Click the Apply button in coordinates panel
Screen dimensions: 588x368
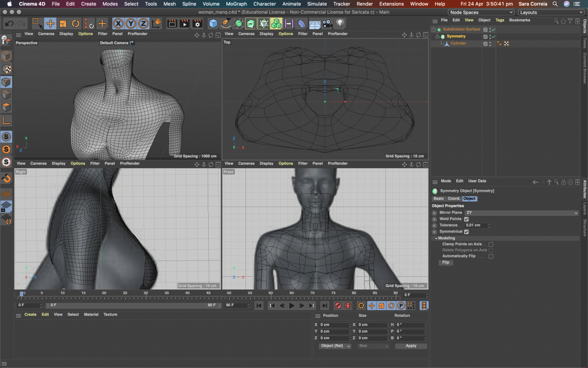click(x=411, y=346)
